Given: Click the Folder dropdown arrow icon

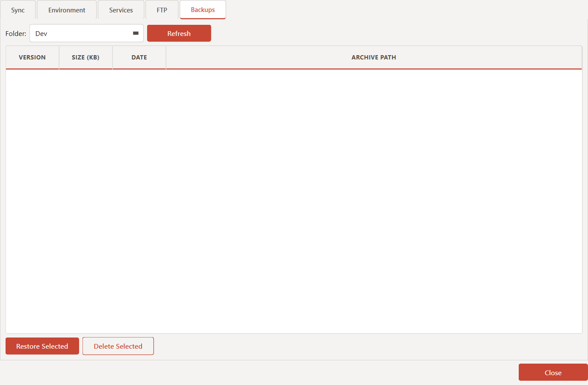Looking at the screenshot, I should click(136, 33).
